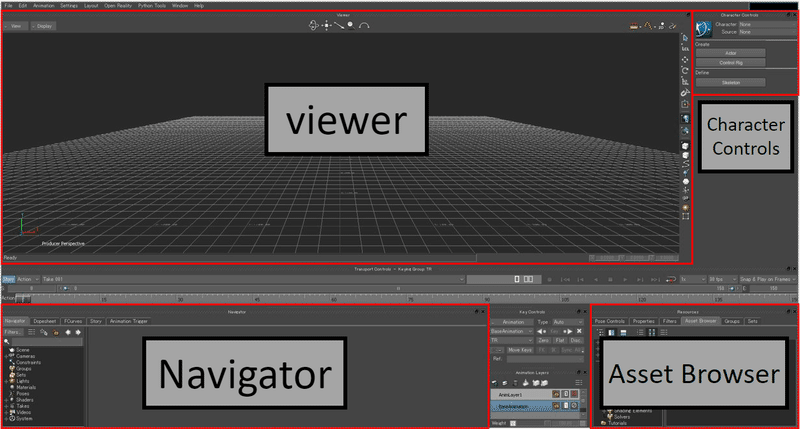Image resolution: width=800 pixels, height=429 pixels.
Task: Switch to the Groups tab in Resources
Action: [x=732, y=321]
